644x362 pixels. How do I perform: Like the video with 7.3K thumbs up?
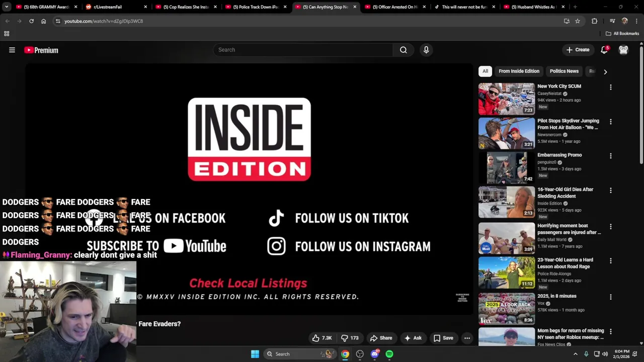322,338
